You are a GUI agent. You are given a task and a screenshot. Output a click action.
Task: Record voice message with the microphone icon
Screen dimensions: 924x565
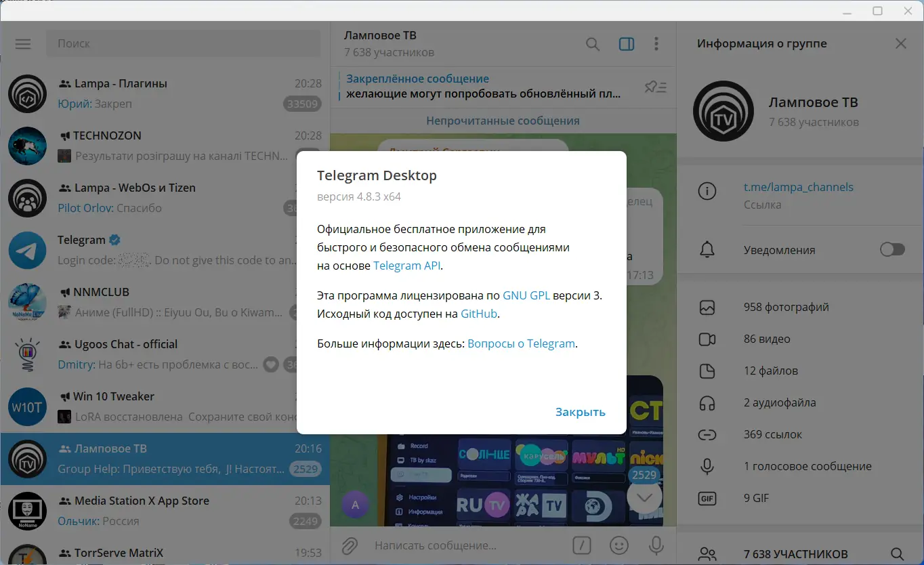point(654,545)
